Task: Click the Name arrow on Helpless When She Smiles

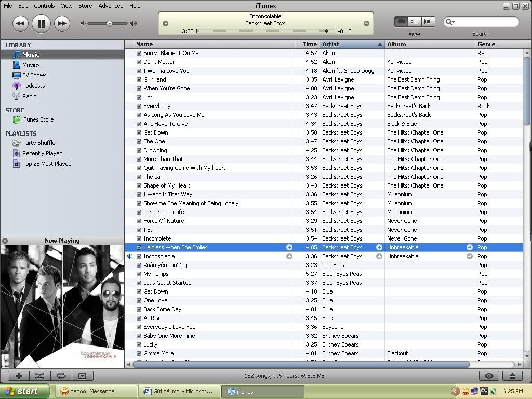Action: point(289,247)
